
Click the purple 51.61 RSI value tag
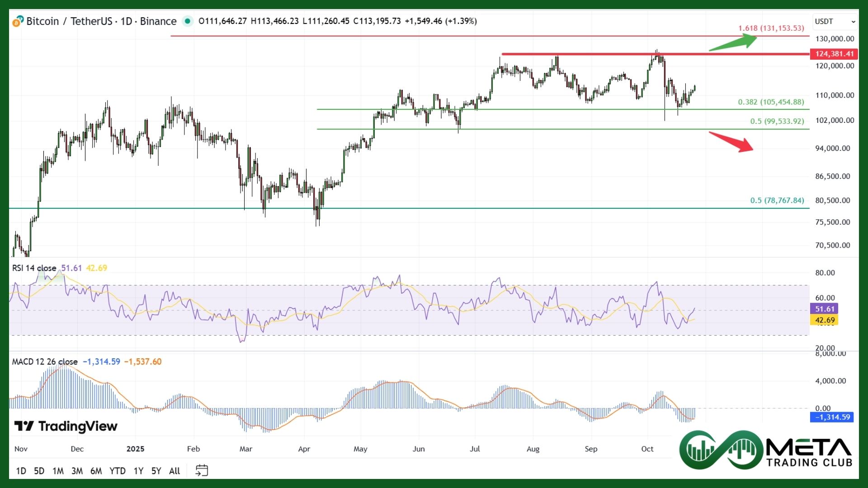click(825, 309)
